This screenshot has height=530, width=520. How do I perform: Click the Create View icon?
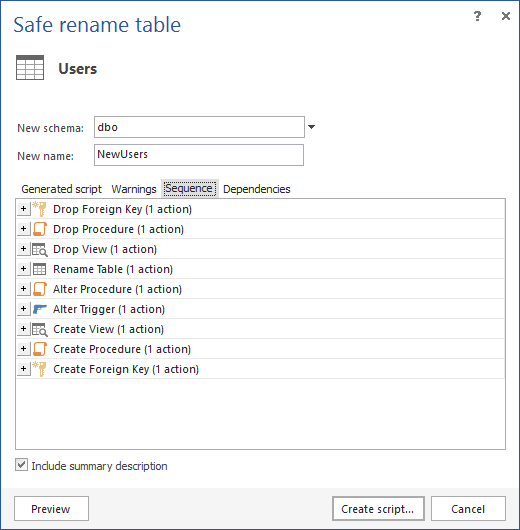(x=40, y=329)
